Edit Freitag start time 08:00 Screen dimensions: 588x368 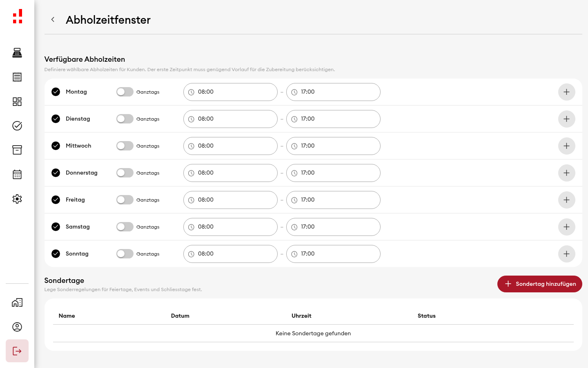230,200
